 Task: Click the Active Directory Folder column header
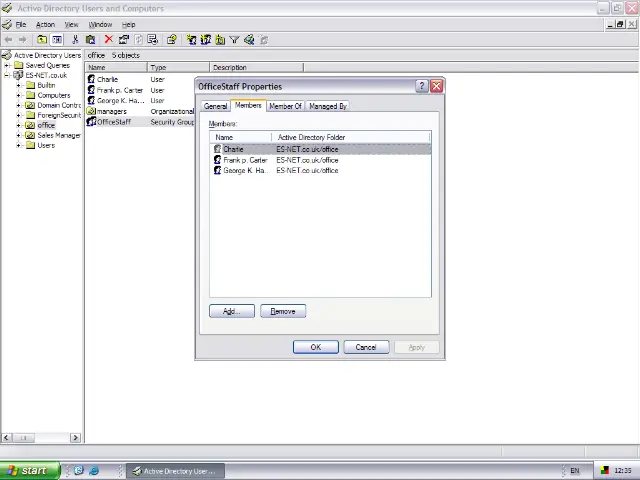[350, 137]
